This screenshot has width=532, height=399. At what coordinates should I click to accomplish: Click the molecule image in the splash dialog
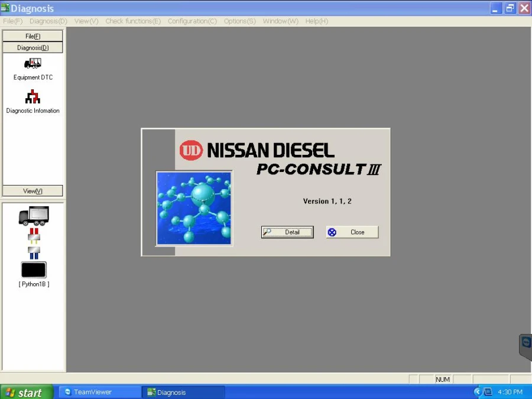click(x=194, y=208)
